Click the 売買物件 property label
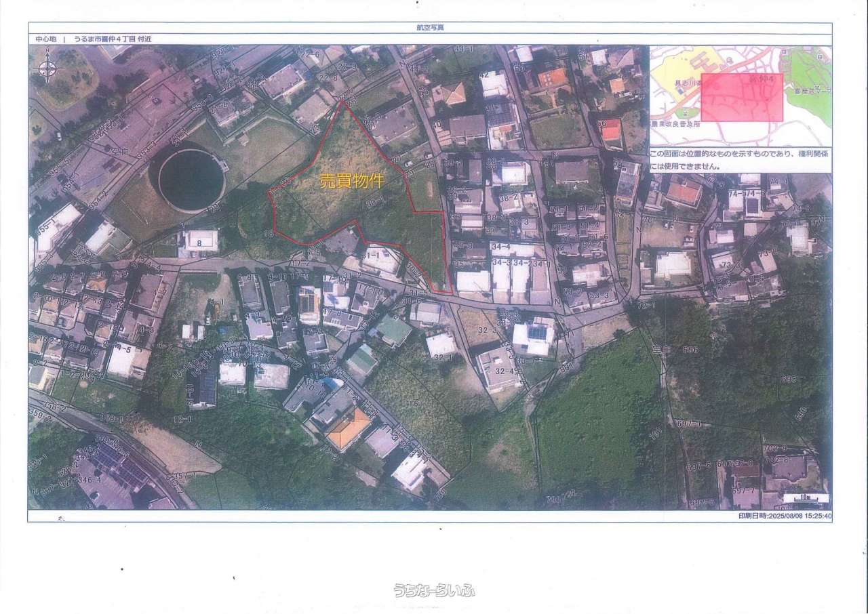Viewport: 868px width, 614px height. (351, 182)
